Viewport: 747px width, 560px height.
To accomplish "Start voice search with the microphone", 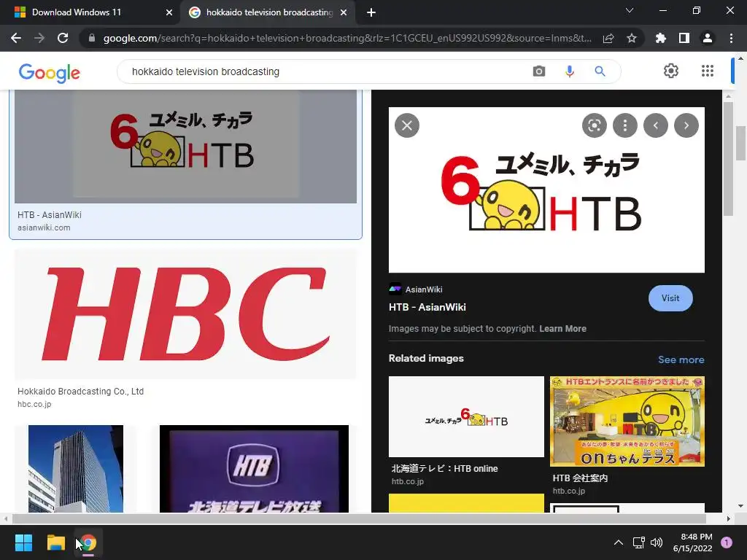I will point(569,71).
